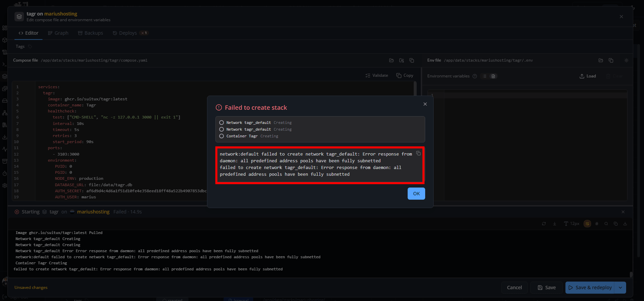Viewport: 644px width, 301px height.
Task: Open the settings gear icon in sidebar
Action: tap(4, 186)
